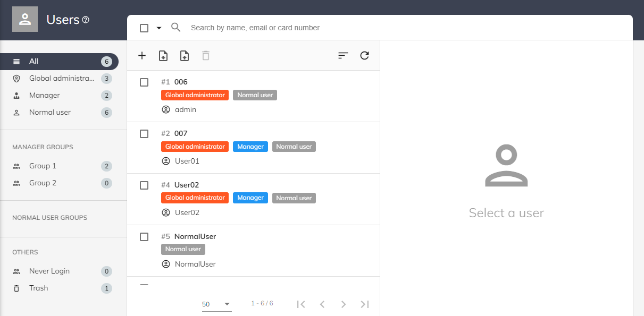Click the import users file icon
The height and width of the screenshot is (316, 644).
pyautogui.click(x=163, y=56)
